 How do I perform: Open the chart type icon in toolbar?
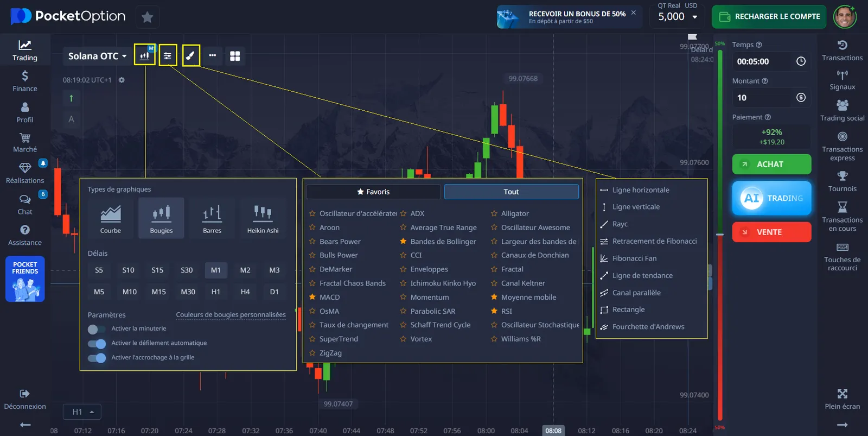click(145, 55)
